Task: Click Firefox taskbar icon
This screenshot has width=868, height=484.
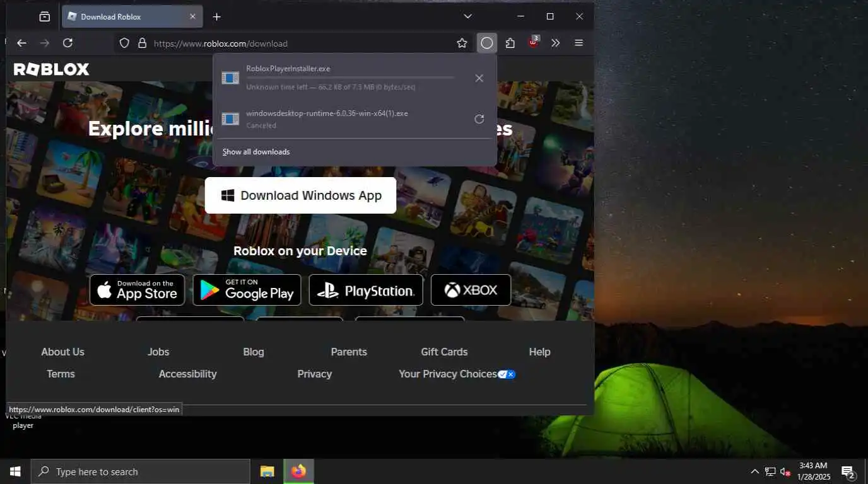Action: click(x=298, y=471)
